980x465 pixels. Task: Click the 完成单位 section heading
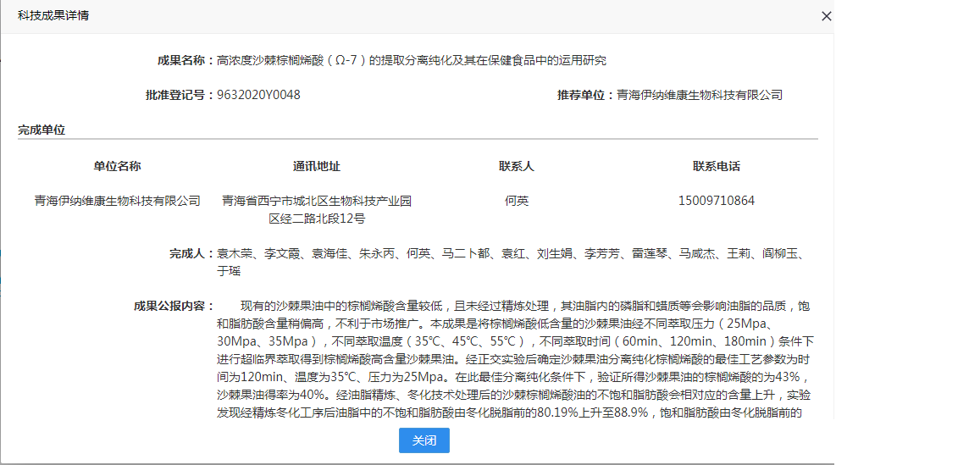[x=42, y=130]
